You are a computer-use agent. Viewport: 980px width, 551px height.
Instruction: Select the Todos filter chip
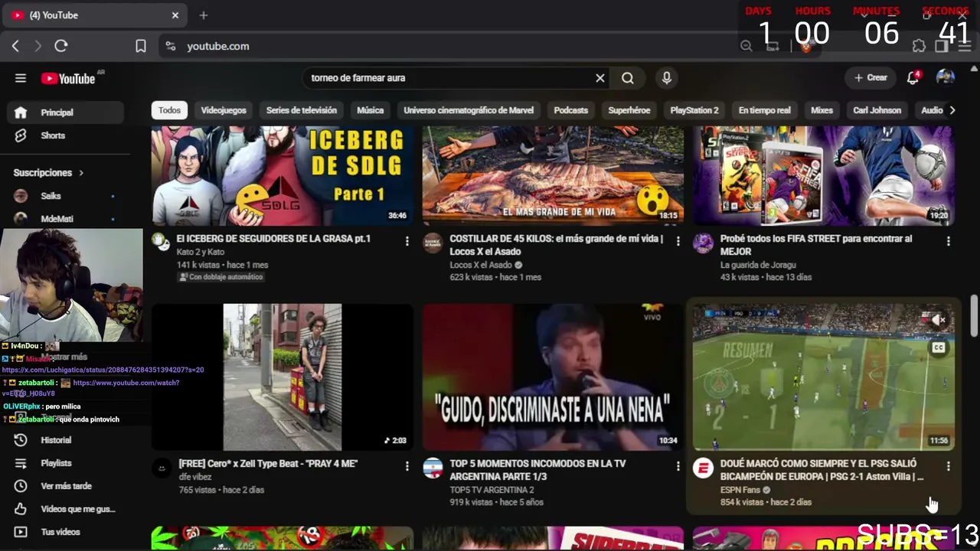click(x=169, y=110)
